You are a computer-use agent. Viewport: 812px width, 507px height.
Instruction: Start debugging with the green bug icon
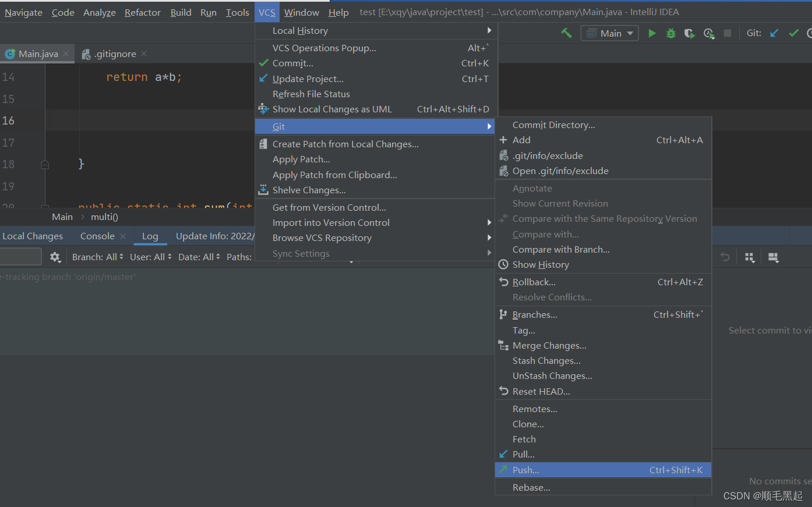[671, 33]
